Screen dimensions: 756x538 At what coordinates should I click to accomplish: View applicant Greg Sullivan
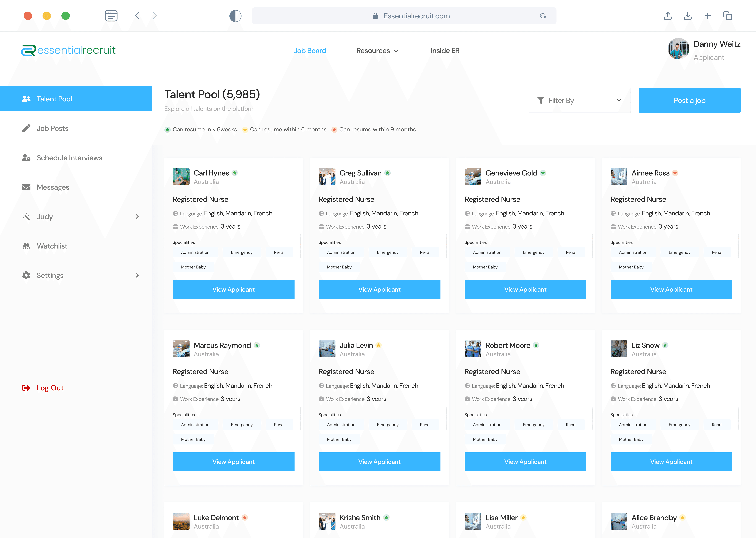coord(379,289)
